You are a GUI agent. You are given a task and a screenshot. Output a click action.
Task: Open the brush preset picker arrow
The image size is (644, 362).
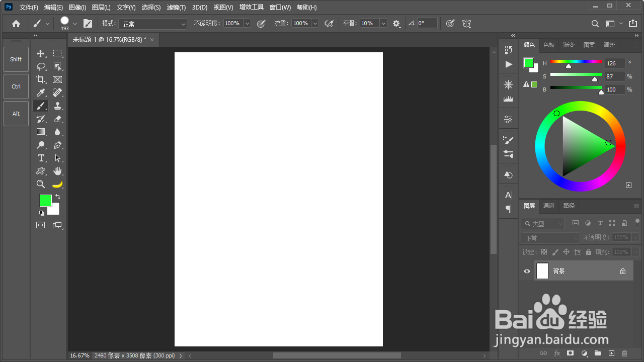coord(75,23)
